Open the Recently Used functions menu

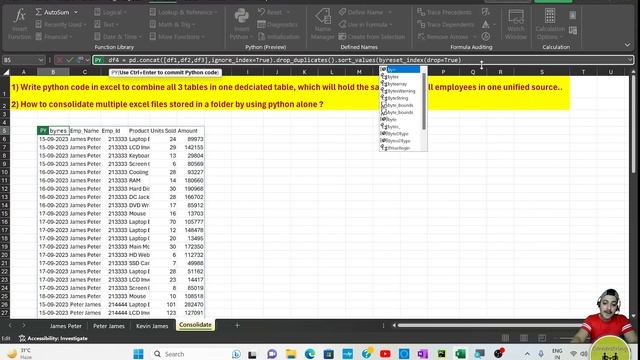pyautogui.click(x=61, y=24)
